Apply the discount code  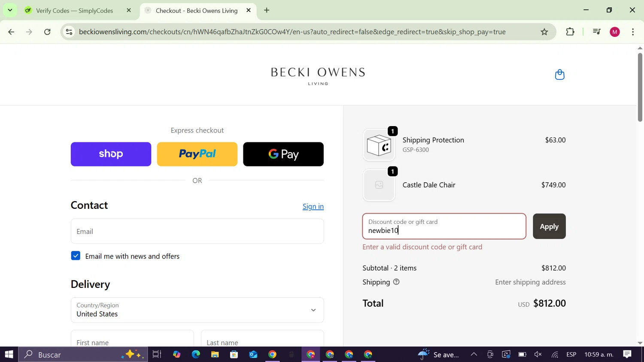549,226
